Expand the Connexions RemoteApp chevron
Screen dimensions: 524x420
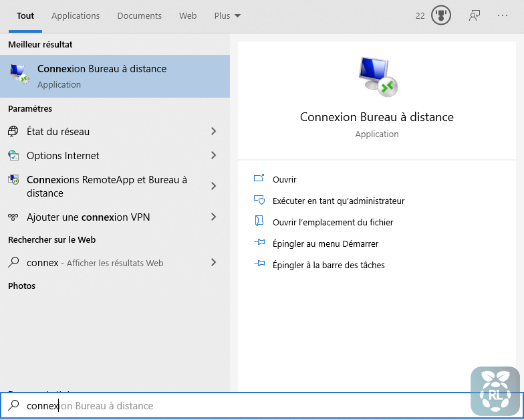tap(214, 186)
